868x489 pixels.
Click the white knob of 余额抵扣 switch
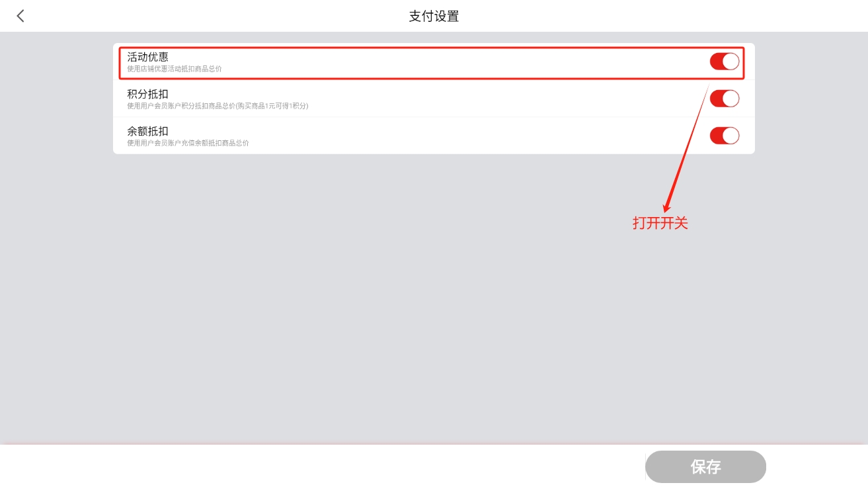[x=730, y=136]
